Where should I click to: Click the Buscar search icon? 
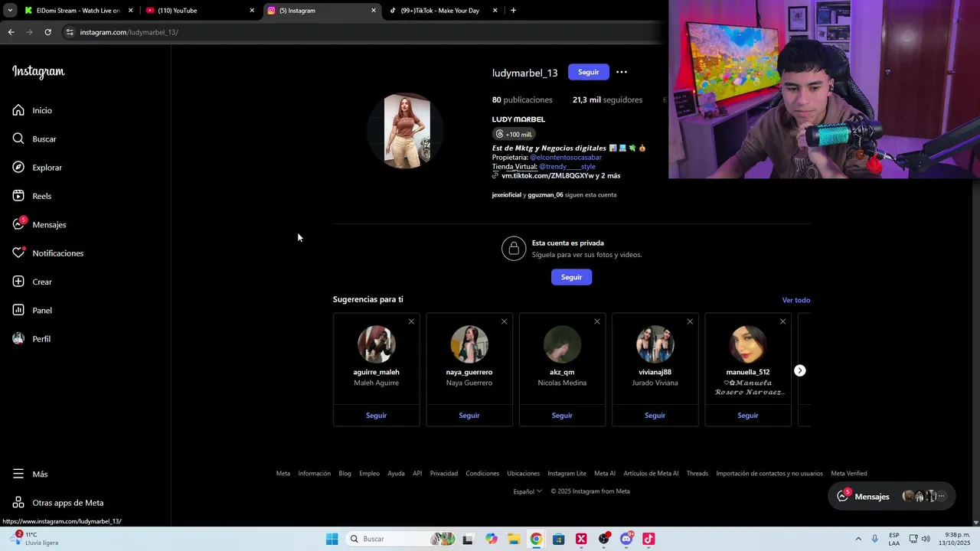(18, 139)
